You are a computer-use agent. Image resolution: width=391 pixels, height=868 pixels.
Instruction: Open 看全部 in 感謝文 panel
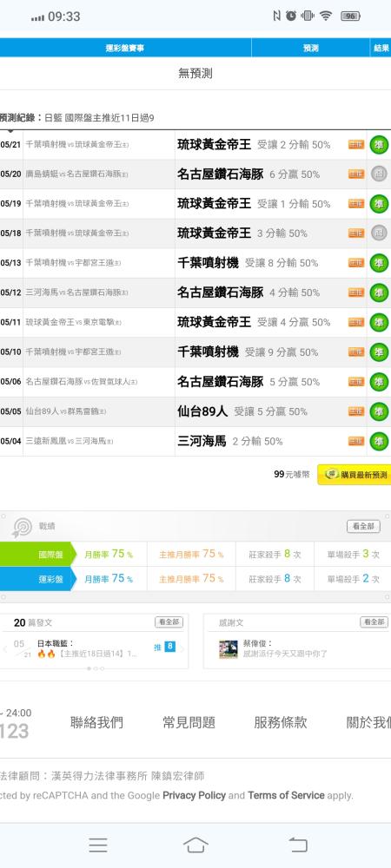coord(374,622)
